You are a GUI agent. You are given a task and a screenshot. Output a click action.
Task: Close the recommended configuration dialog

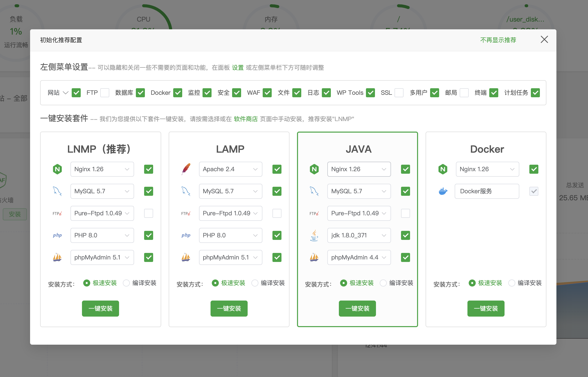tap(544, 39)
